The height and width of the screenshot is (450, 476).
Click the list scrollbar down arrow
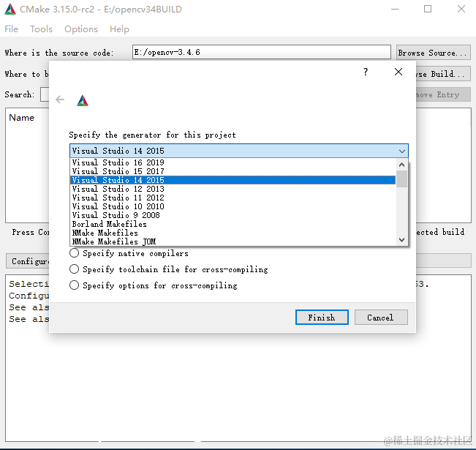coord(401,240)
